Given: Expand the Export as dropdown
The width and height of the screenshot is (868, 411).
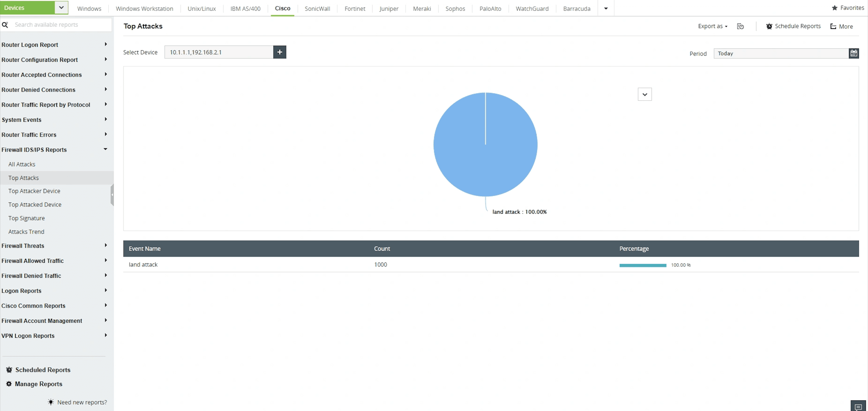Looking at the screenshot, I should (x=712, y=26).
